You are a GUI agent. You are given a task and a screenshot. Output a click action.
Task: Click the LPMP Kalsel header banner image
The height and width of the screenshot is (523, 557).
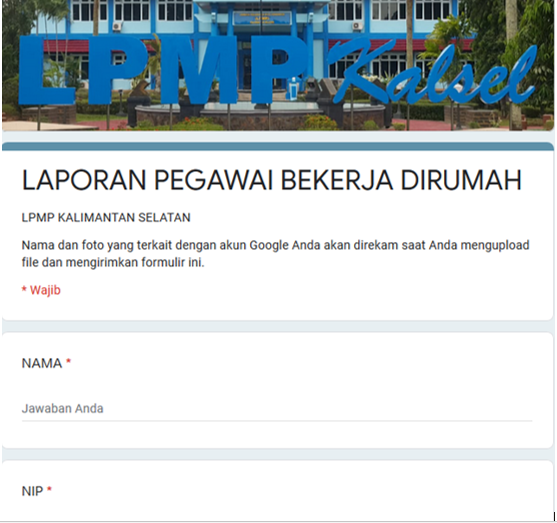tap(278, 65)
